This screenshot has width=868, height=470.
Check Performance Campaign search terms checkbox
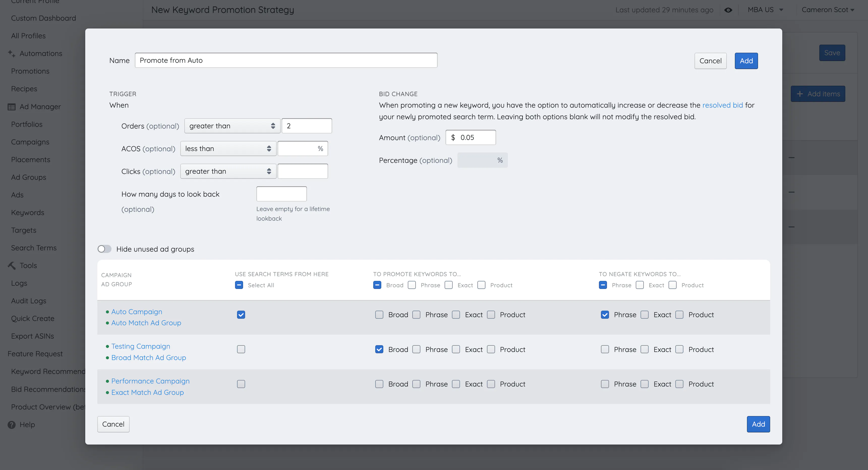(x=241, y=384)
